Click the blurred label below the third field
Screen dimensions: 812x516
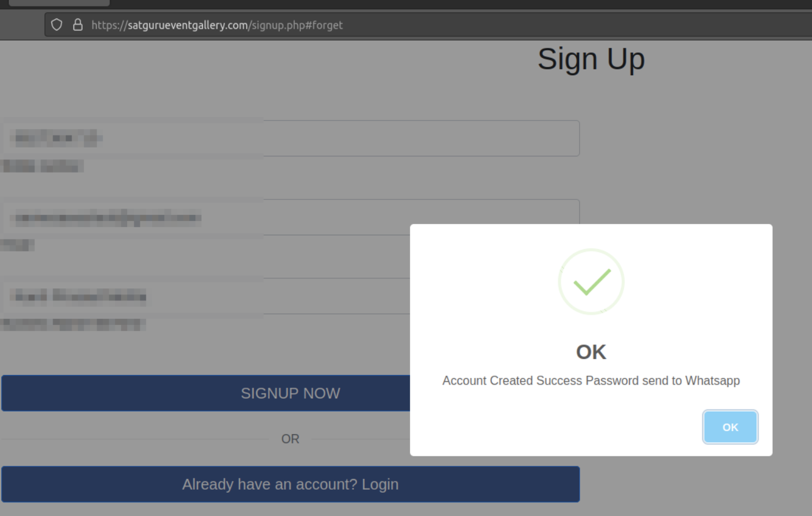click(73, 324)
